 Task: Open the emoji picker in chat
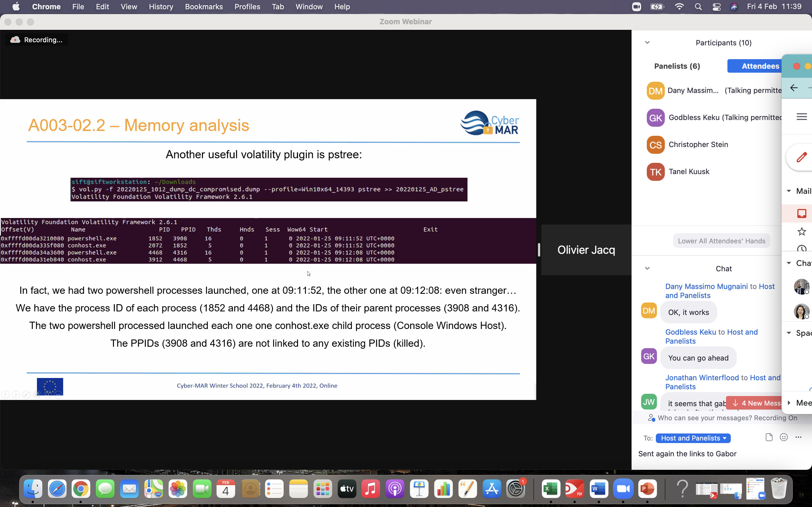[784, 437]
